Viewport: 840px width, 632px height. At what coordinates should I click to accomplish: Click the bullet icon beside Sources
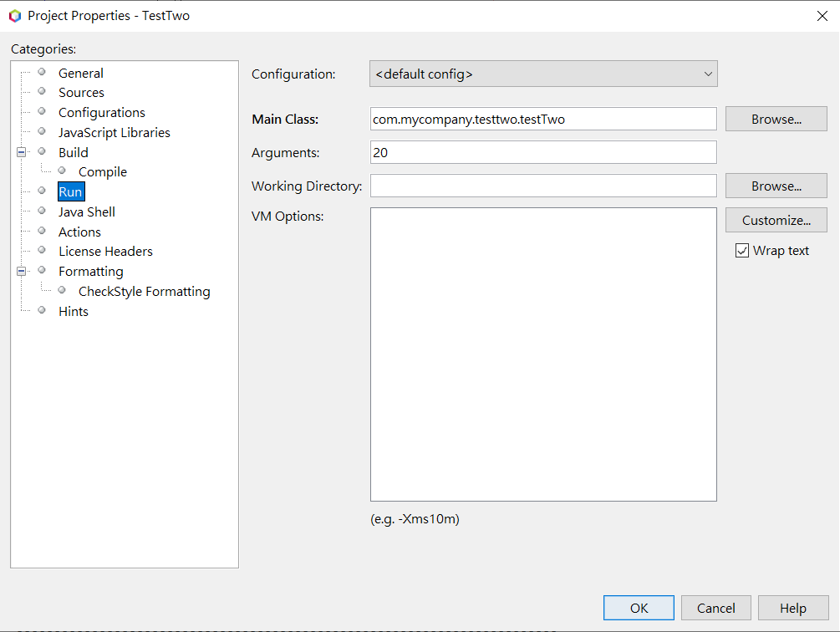(x=42, y=91)
